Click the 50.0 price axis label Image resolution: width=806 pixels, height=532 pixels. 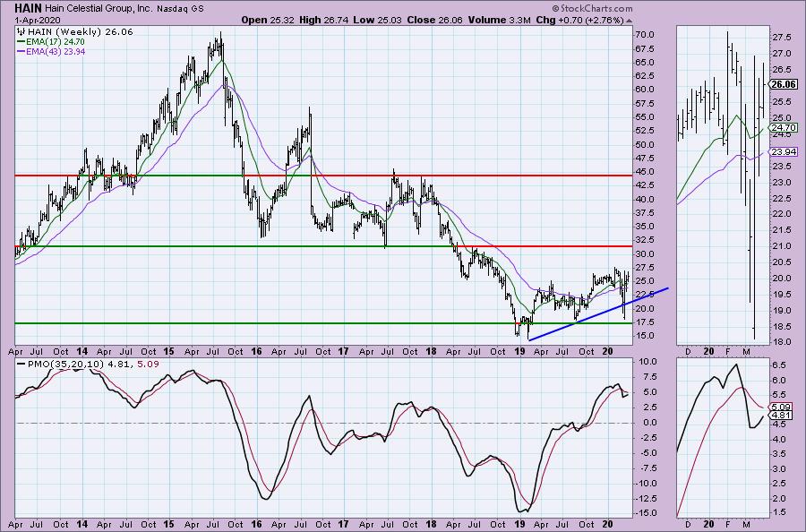click(x=644, y=144)
